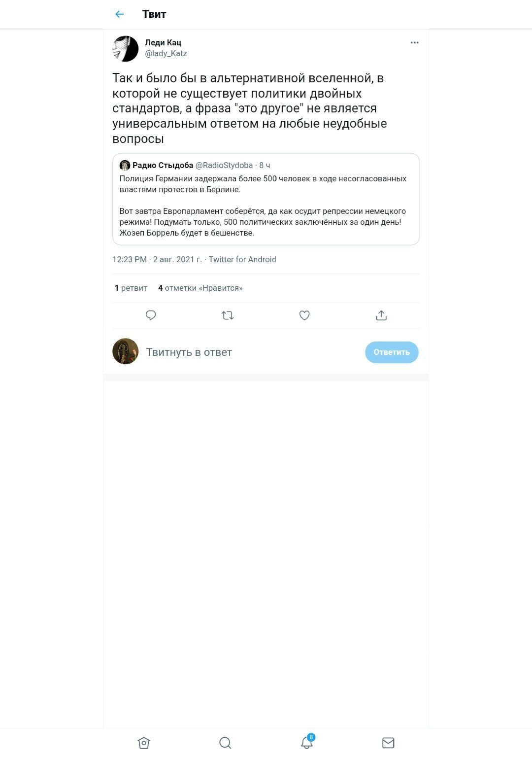Open the three-dot tweet options menu
The width and height of the screenshot is (532, 757).
click(414, 43)
